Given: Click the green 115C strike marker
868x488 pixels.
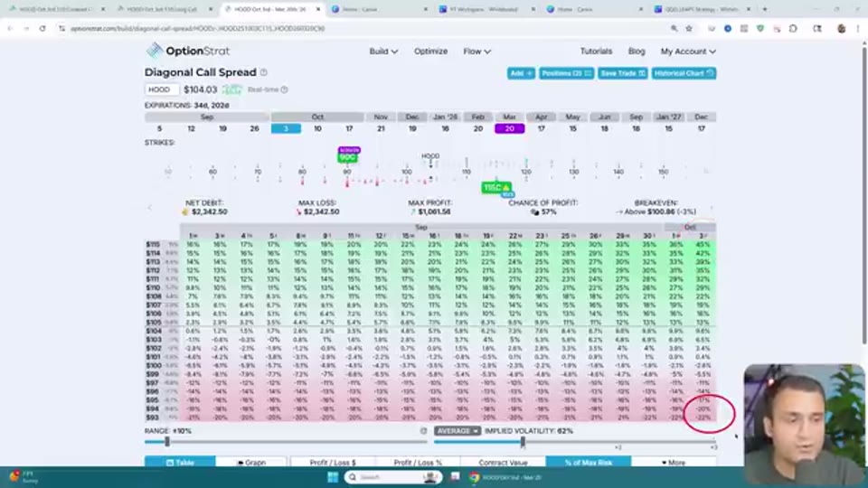Looking at the screenshot, I should [x=496, y=188].
